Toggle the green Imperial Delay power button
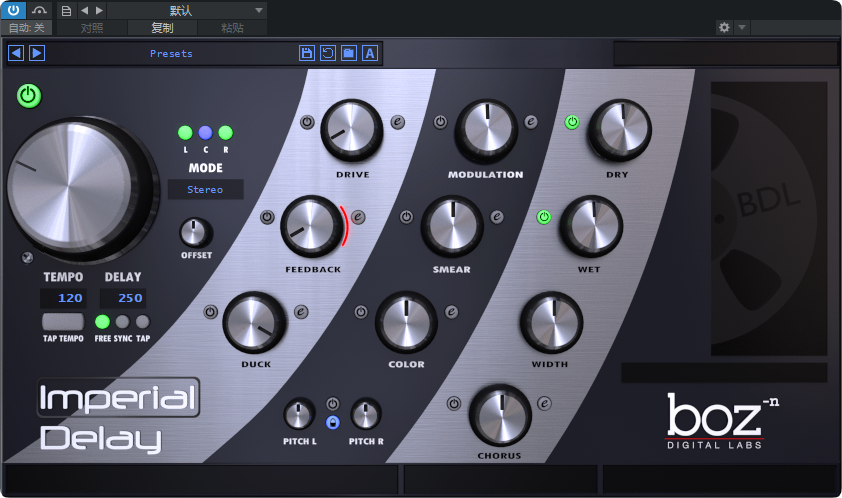842x498 pixels. [x=29, y=96]
